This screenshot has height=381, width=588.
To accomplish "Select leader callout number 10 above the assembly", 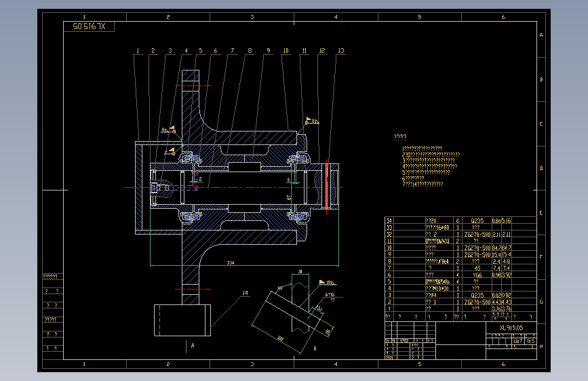I will pos(286,51).
